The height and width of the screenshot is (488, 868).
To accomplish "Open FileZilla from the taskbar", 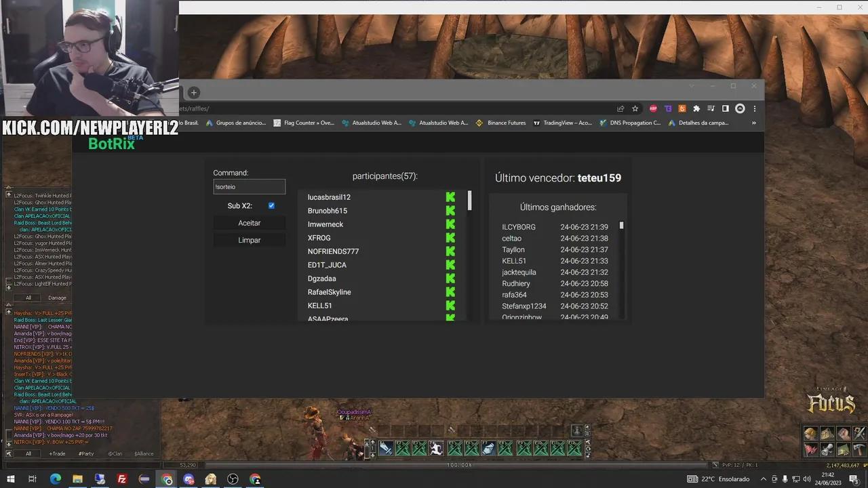I will click(x=122, y=479).
